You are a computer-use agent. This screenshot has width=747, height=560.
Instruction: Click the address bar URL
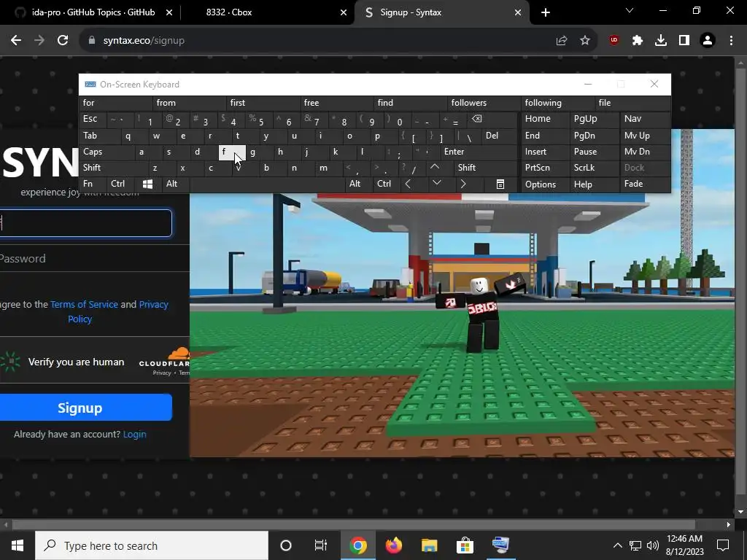click(144, 41)
